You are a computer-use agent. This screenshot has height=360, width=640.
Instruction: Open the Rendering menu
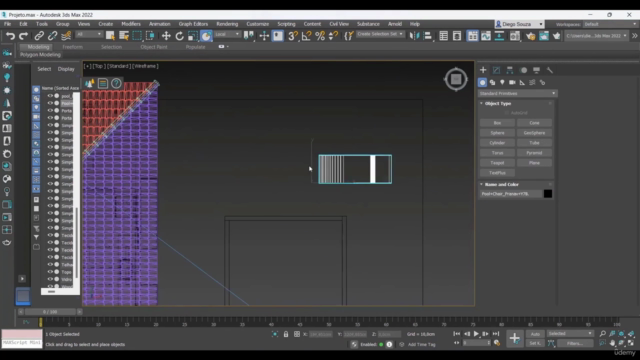pos(227,24)
